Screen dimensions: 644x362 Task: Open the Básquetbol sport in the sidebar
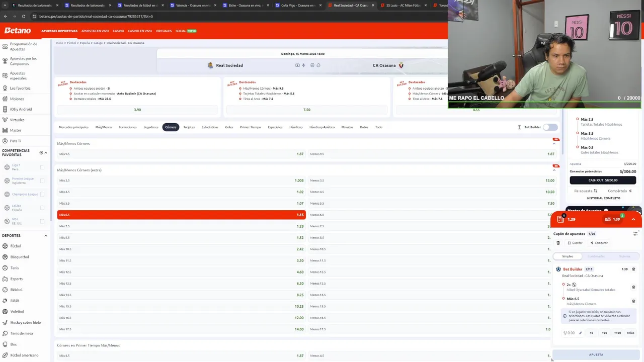click(20, 257)
